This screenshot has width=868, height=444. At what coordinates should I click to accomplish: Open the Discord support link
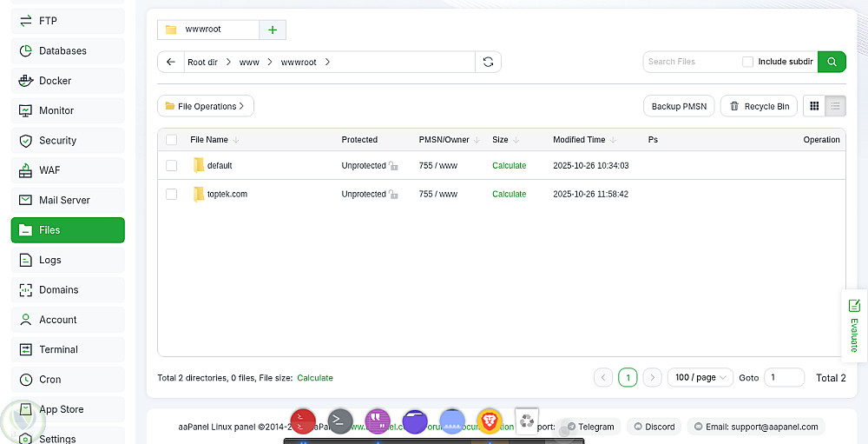[x=654, y=427]
